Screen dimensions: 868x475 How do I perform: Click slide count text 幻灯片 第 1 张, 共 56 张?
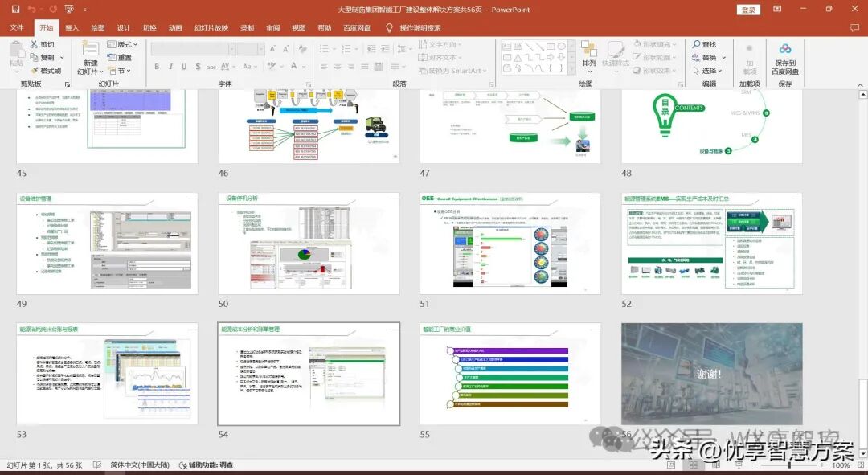[x=44, y=465]
